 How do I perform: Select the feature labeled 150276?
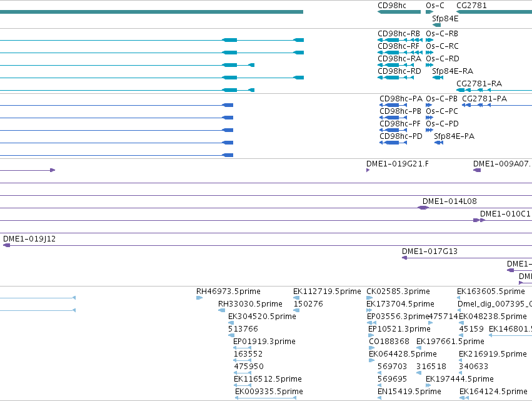[308, 304]
